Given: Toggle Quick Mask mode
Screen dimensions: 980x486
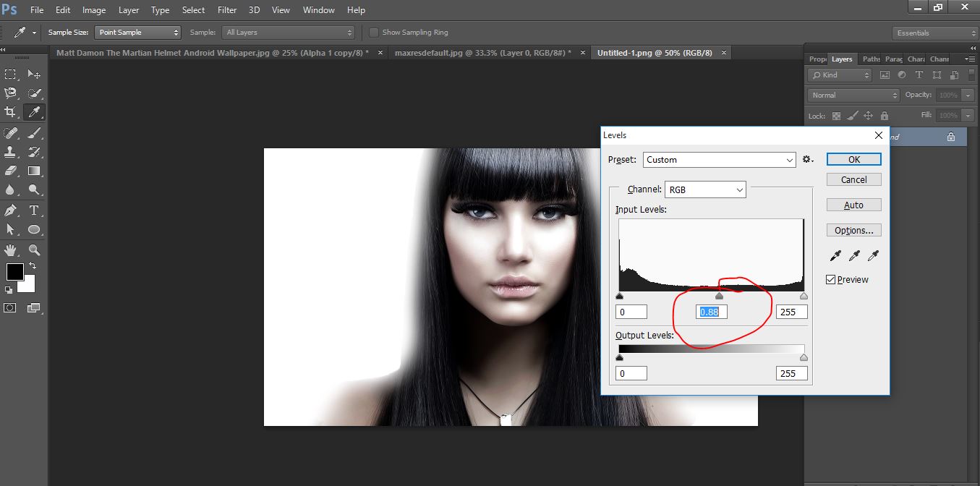Looking at the screenshot, I should 11,308.
